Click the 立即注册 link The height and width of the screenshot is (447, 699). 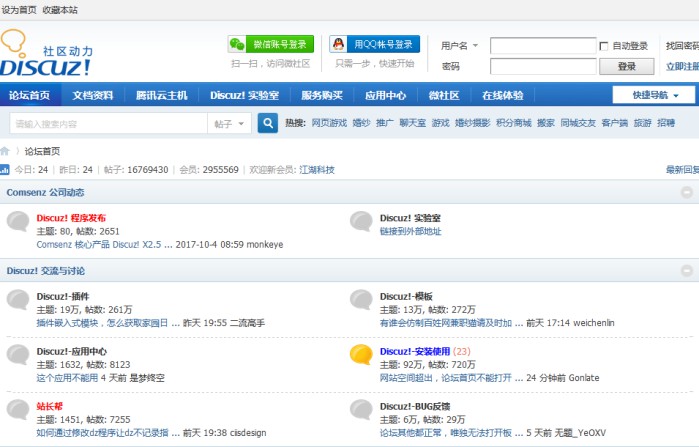coord(683,66)
